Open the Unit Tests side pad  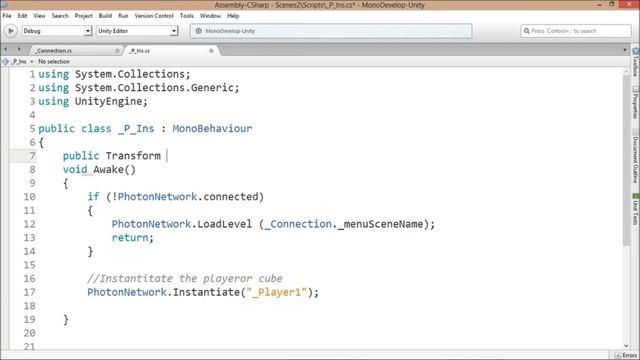635,209
